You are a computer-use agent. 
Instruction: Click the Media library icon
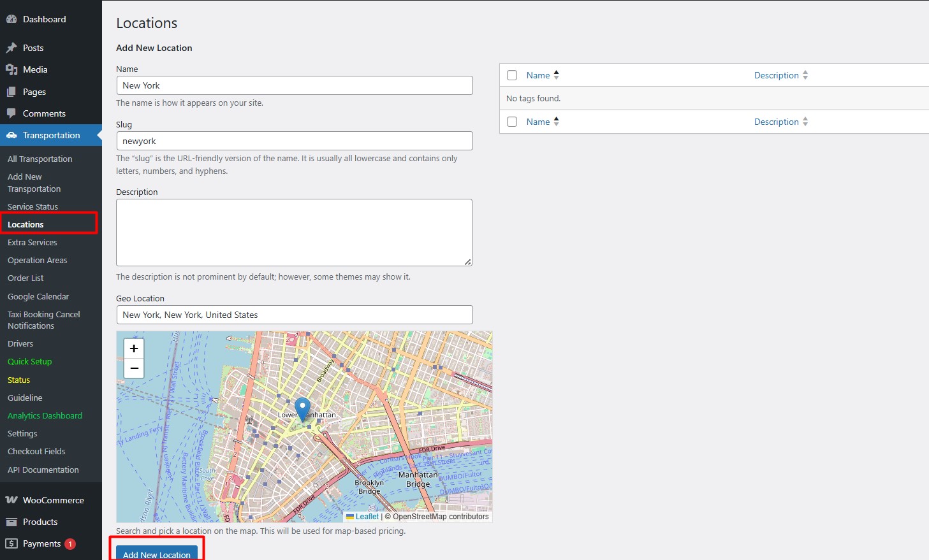tap(11, 69)
